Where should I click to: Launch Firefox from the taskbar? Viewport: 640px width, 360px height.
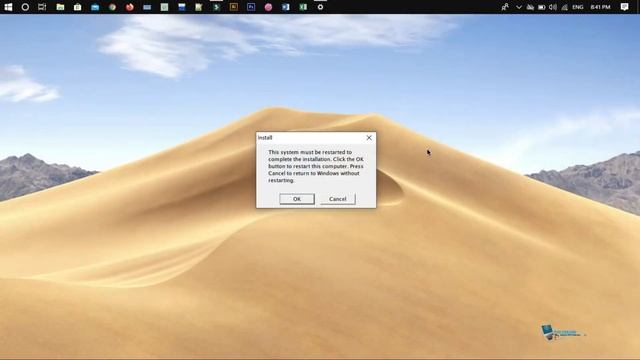130,7
